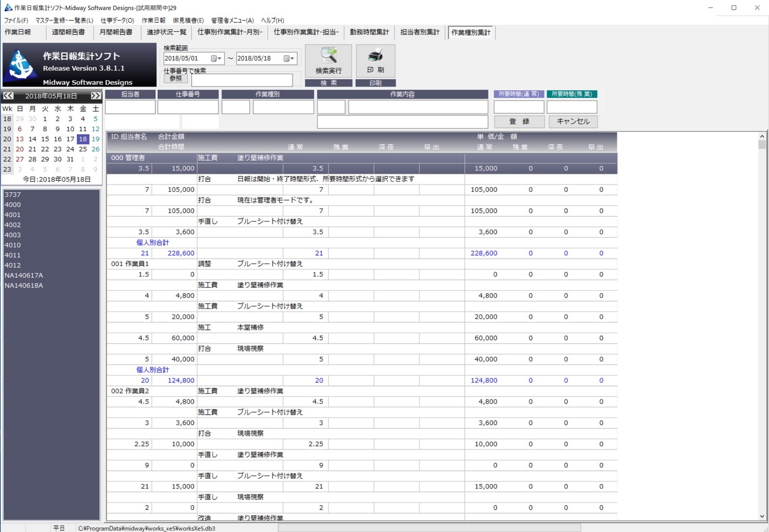Click the 登録 button
769x532 pixels.
tap(519, 122)
